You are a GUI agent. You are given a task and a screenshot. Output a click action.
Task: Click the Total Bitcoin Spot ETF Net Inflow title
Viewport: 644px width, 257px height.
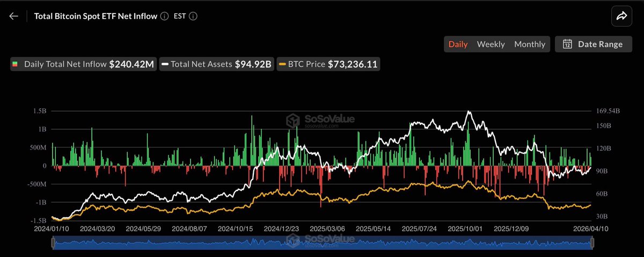point(96,16)
